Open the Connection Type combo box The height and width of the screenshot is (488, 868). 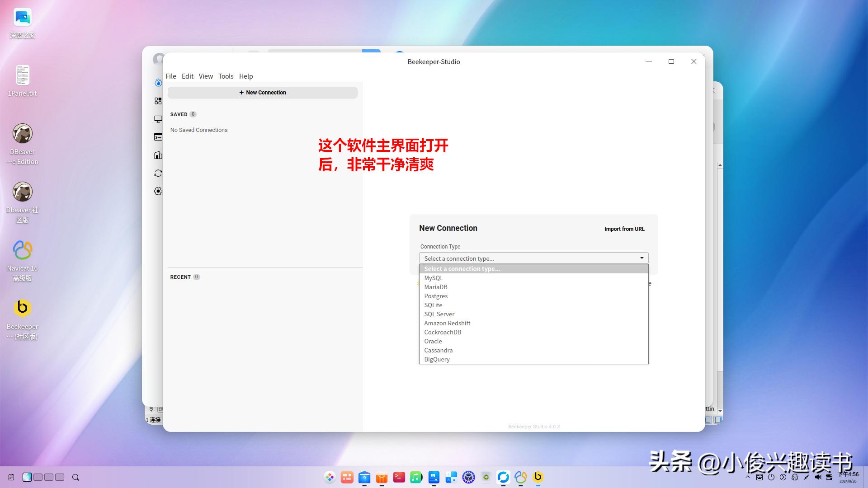coord(533,258)
